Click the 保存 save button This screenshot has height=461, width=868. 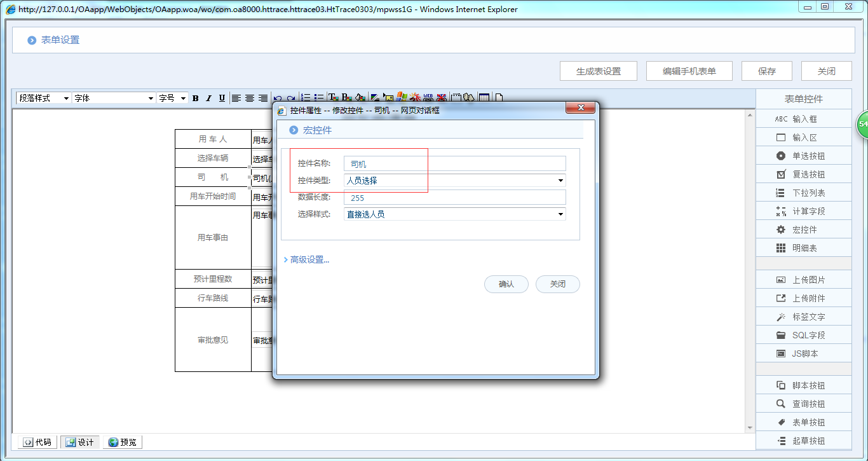[766, 71]
